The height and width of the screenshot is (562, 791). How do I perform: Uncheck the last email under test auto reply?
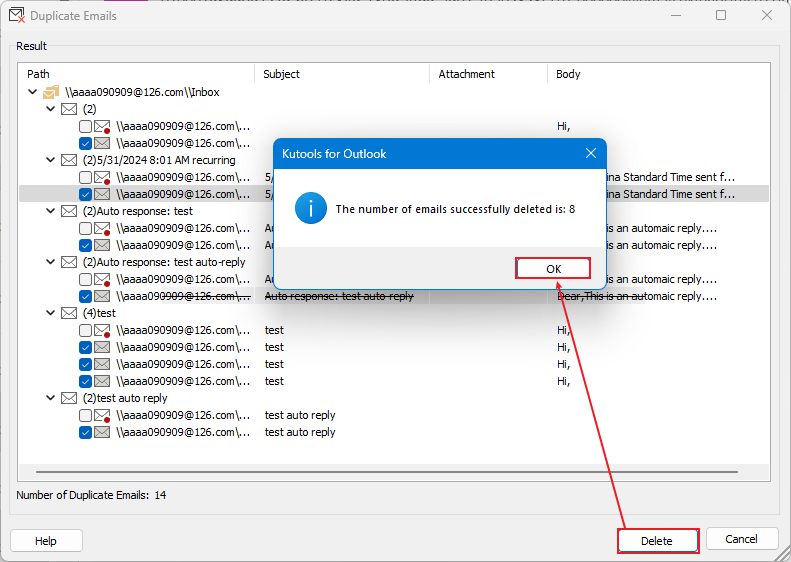click(85, 432)
